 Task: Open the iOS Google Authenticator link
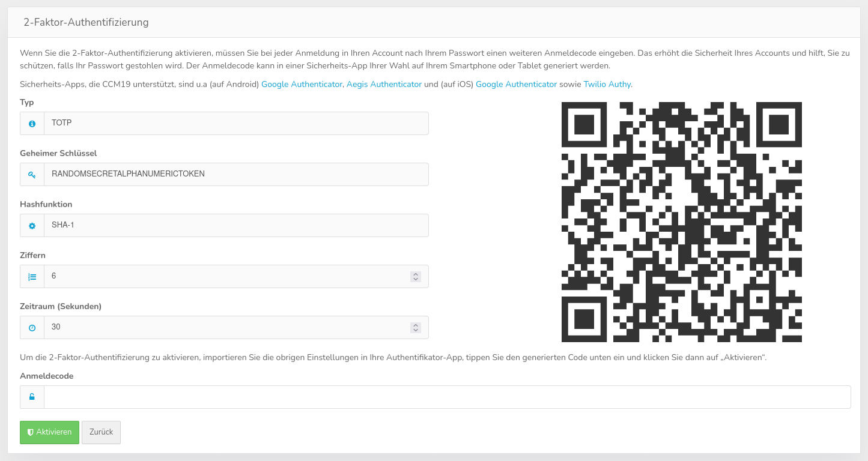click(x=516, y=85)
